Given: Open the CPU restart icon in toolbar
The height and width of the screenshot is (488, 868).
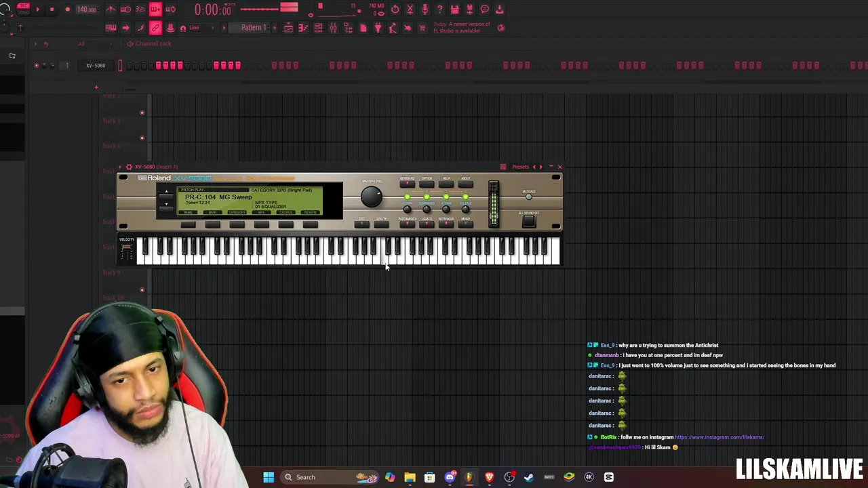Looking at the screenshot, I should [395, 9].
